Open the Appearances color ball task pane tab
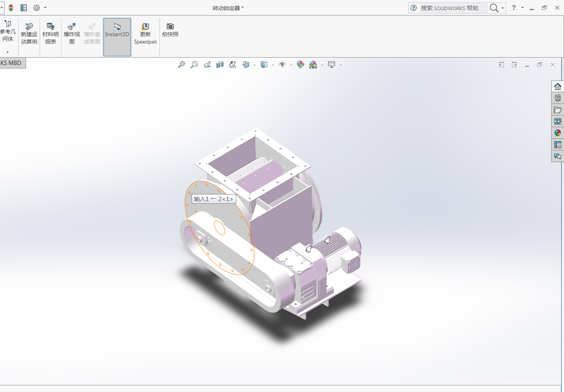The width and height of the screenshot is (564, 392). 558,133
